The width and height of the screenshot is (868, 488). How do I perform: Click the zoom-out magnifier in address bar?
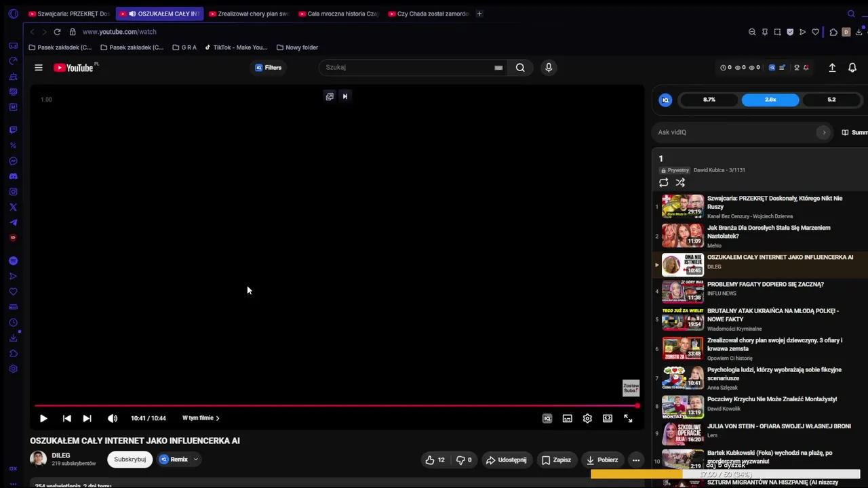[x=752, y=32]
